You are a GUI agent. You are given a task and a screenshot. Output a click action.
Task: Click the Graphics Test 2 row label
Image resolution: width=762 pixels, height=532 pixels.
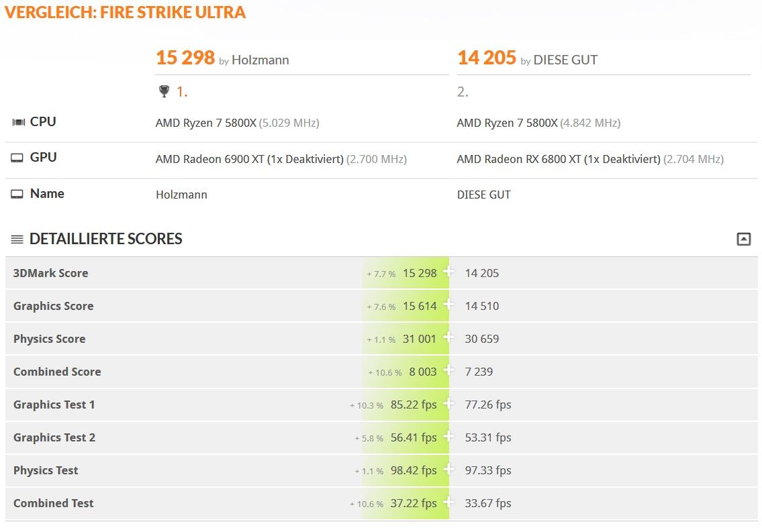(x=54, y=437)
